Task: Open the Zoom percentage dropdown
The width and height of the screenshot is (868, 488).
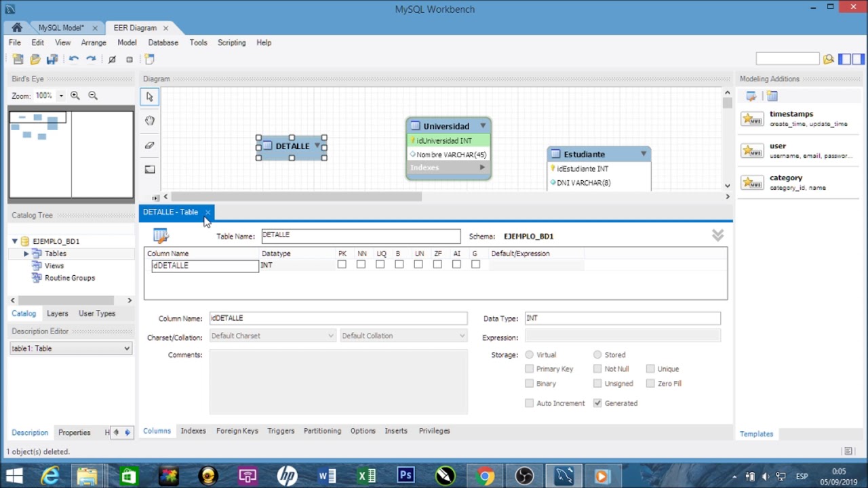Action: tap(61, 96)
